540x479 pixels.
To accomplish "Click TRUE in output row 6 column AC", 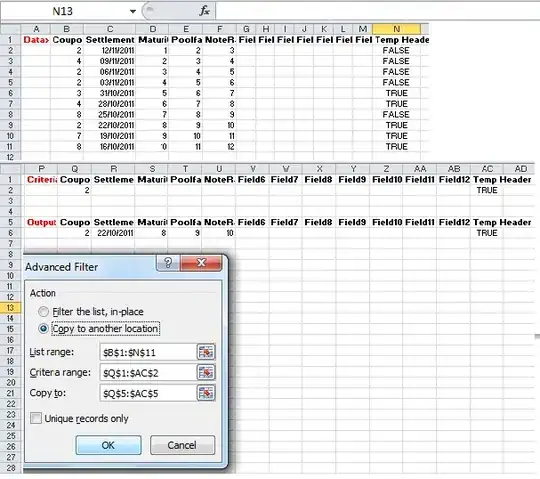I will click(x=487, y=233).
